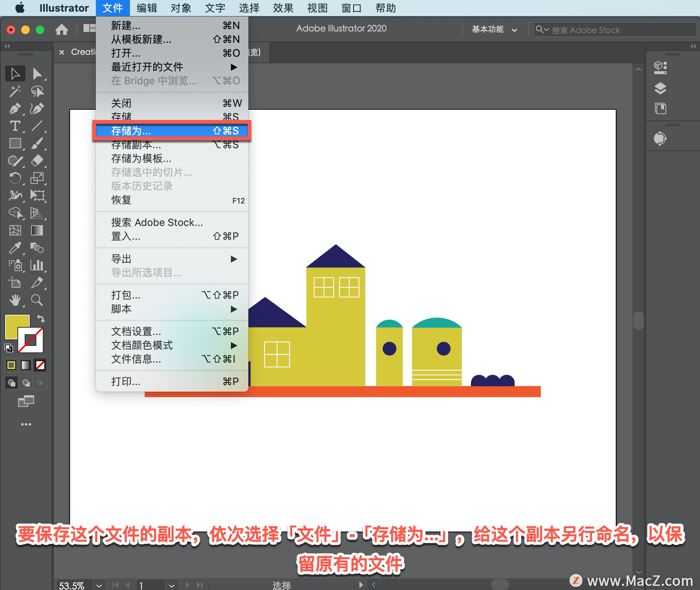
Task: Select the Type tool
Action: point(15,126)
